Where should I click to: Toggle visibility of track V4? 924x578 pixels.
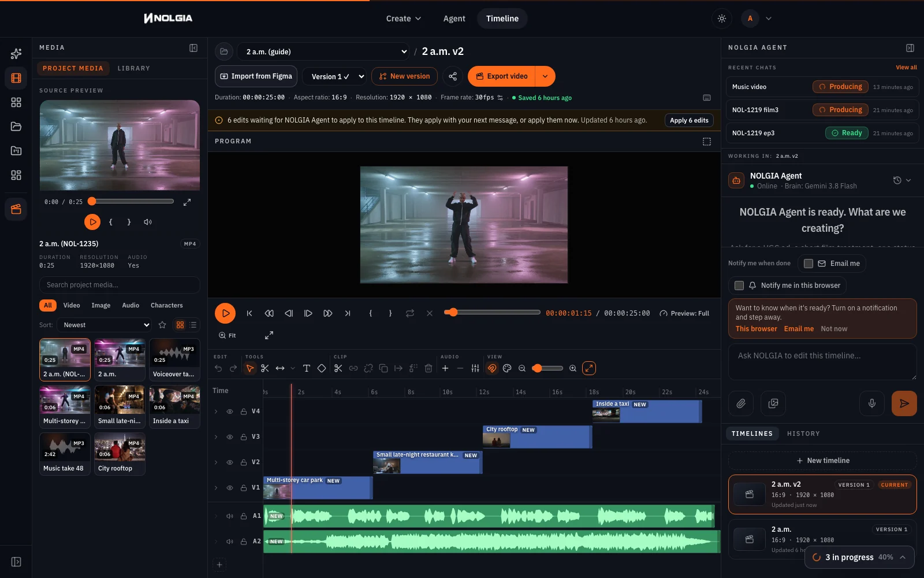[x=230, y=412]
